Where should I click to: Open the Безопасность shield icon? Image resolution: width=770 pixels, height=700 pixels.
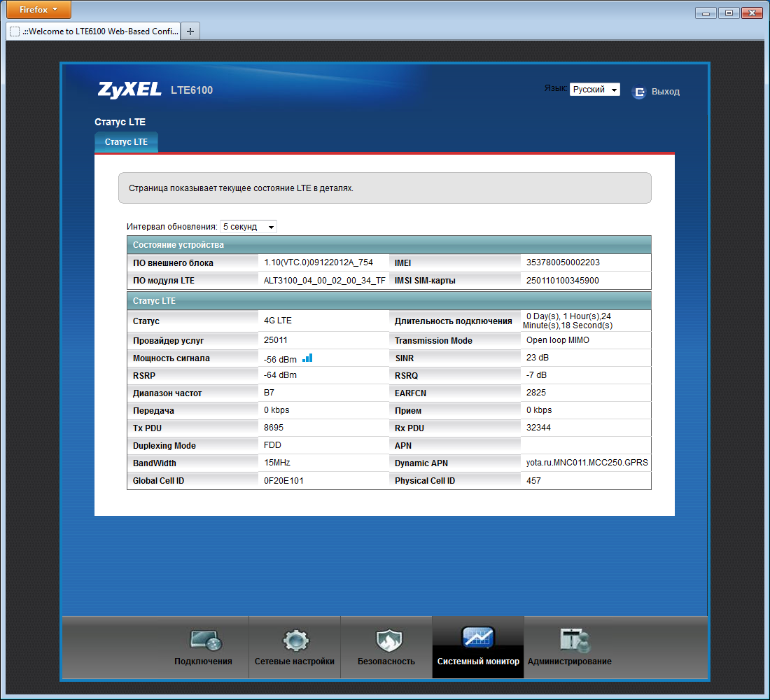pyautogui.click(x=388, y=640)
